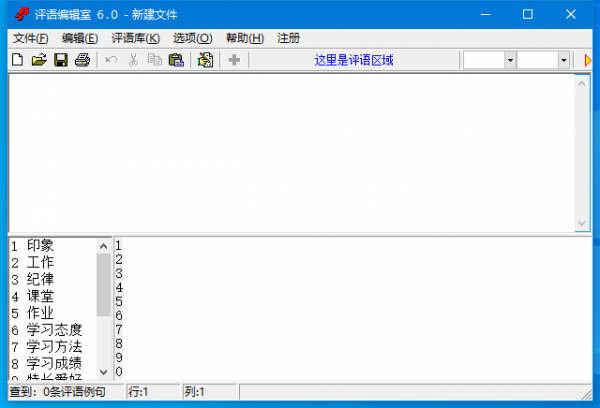Click the 列:1 status field
600x408 pixels.
210,392
